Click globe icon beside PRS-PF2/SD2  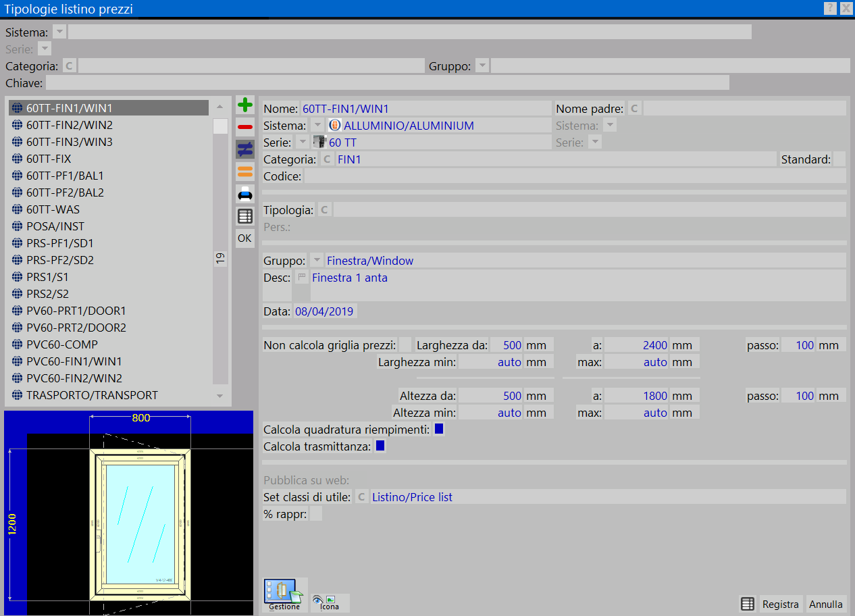coord(18,260)
